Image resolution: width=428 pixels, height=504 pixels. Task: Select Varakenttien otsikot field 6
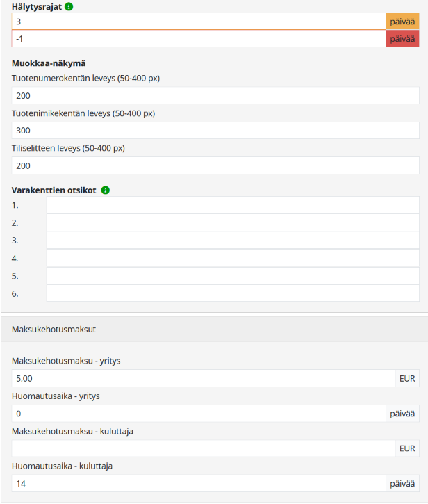tap(232, 293)
